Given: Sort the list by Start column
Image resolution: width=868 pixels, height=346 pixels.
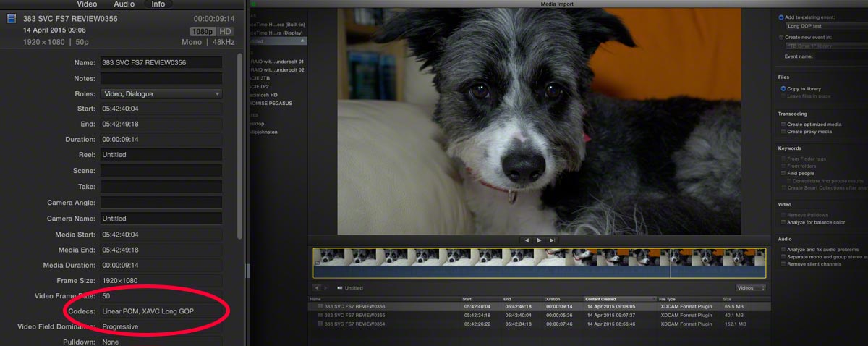Looking at the screenshot, I should [x=482, y=299].
